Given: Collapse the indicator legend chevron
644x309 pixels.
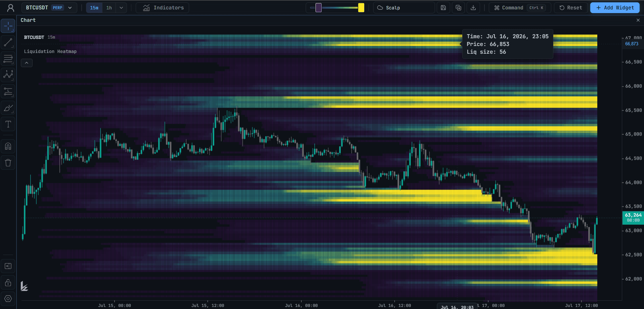Looking at the screenshot, I should click(x=27, y=63).
